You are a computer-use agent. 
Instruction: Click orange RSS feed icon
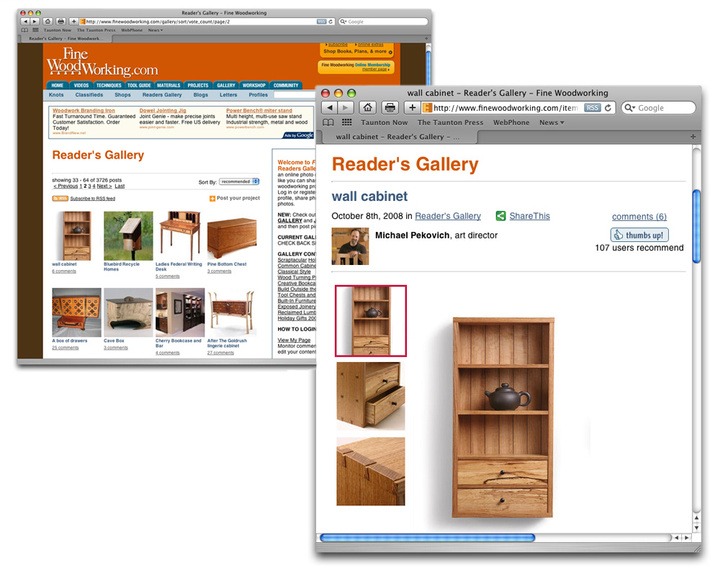[60, 199]
